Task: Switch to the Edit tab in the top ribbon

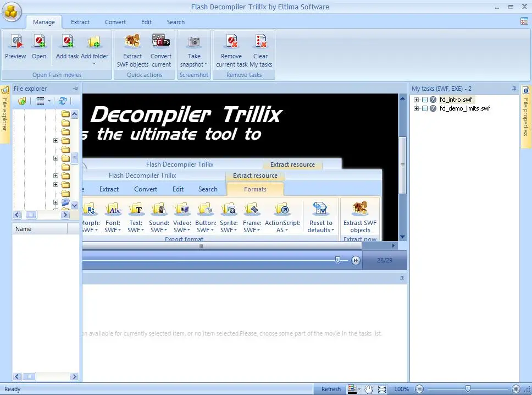Action: point(146,22)
